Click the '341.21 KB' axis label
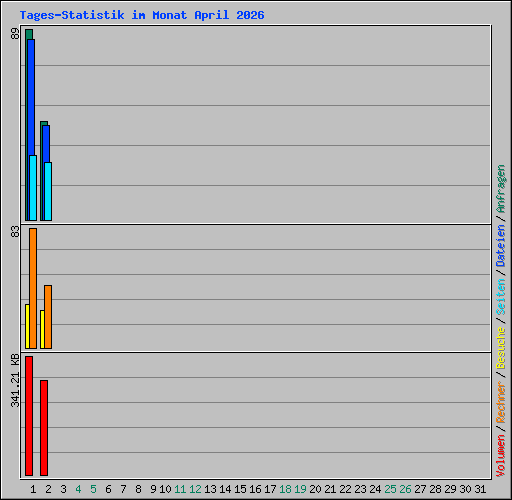 (15, 381)
